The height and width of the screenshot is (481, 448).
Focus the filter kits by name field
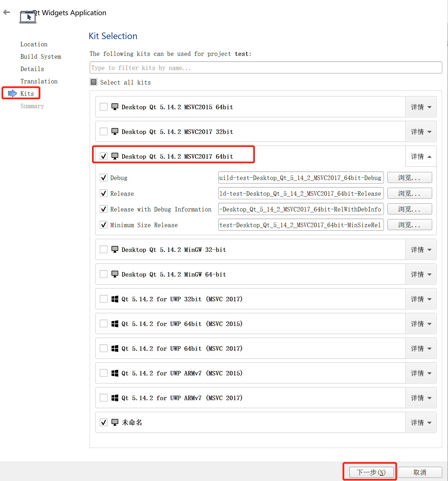click(x=266, y=67)
